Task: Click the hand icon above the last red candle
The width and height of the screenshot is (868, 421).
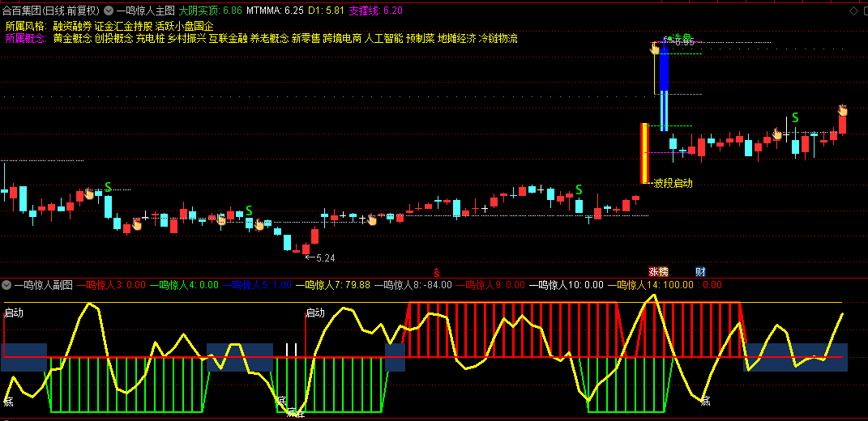Action: click(x=843, y=110)
